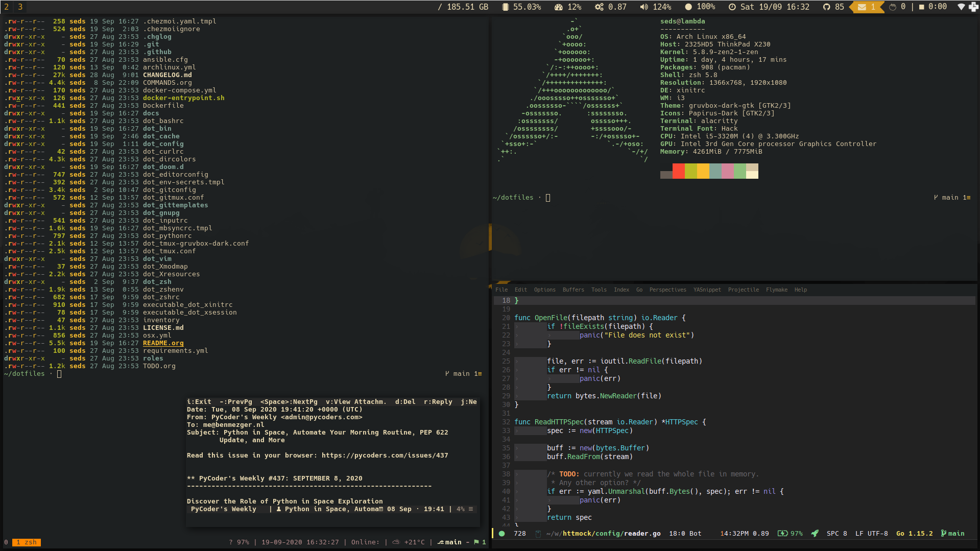Click 'TODO.org' in directory listing
The width and height of the screenshot is (980, 551).
pos(159,366)
